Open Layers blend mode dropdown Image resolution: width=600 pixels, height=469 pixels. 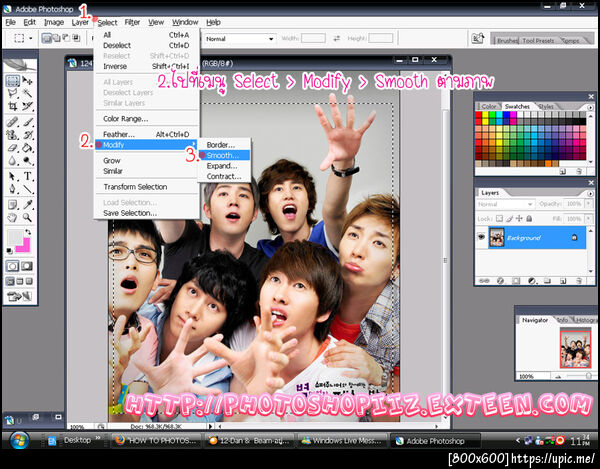pyautogui.click(x=505, y=204)
